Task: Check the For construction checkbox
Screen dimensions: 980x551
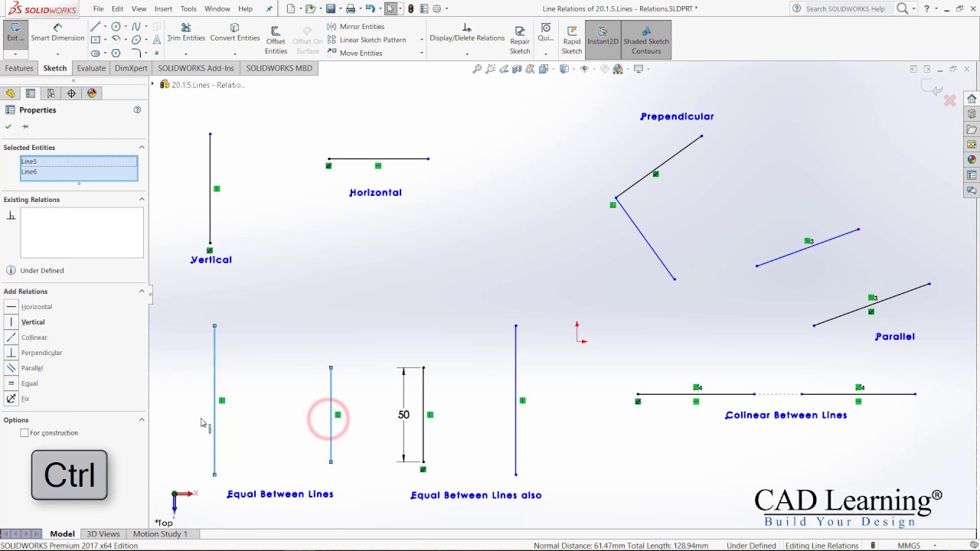Action: point(24,433)
